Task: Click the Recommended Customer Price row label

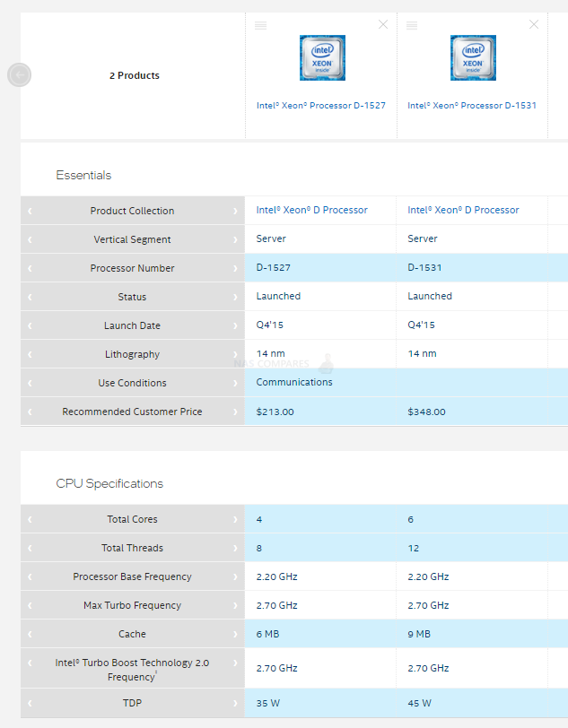Action: click(x=132, y=412)
